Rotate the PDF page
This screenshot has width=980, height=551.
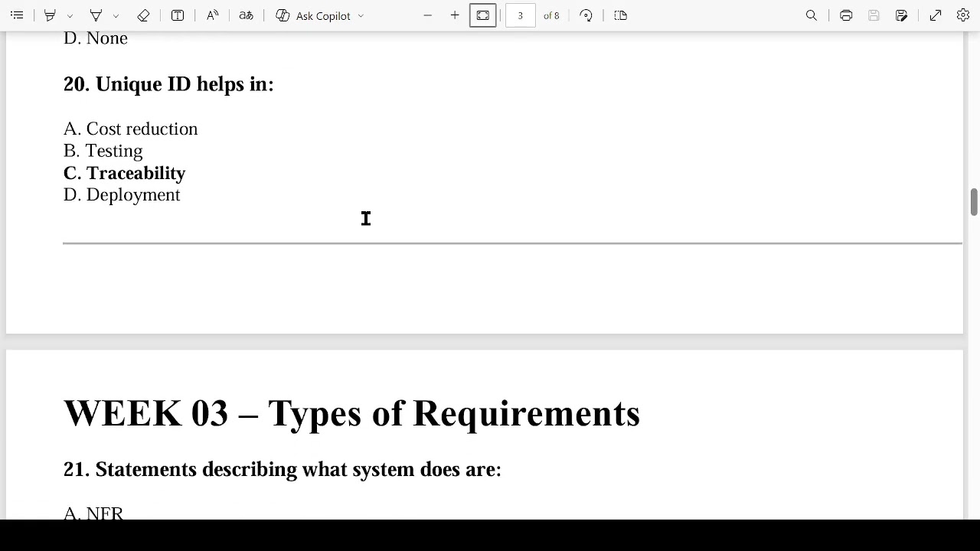[586, 15]
